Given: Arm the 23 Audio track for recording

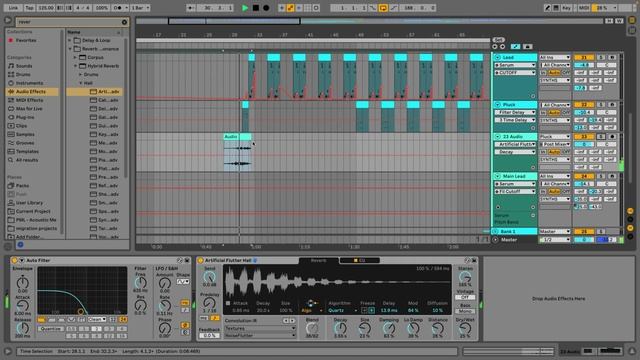Looking at the screenshot, I should 612,137.
